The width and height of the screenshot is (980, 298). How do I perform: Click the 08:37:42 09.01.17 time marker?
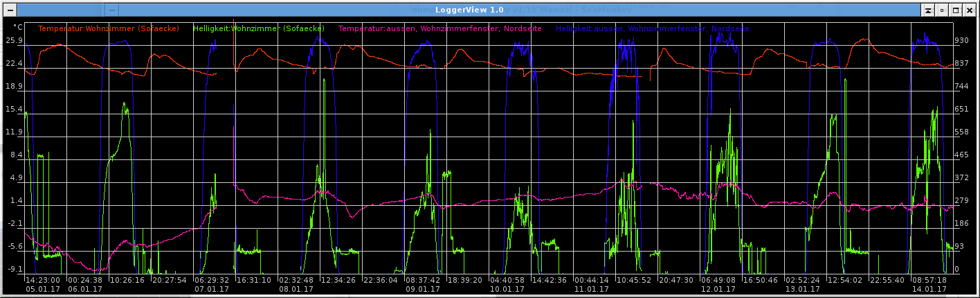422,284
